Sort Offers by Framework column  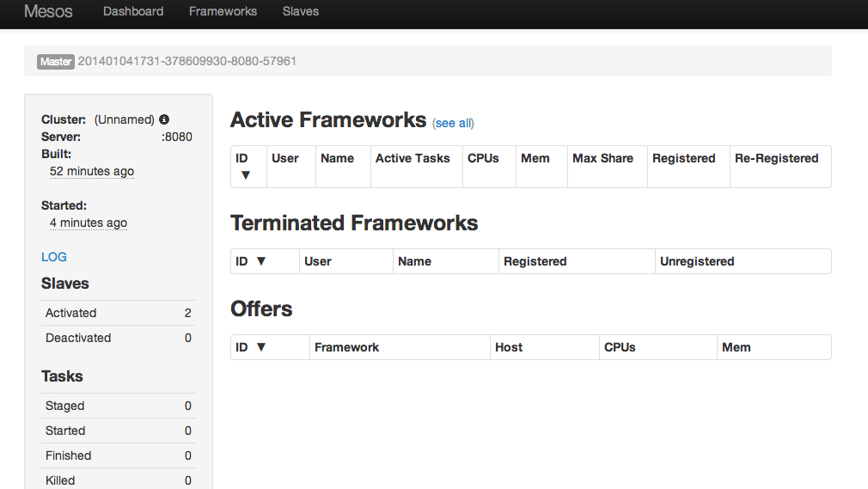click(346, 347)
